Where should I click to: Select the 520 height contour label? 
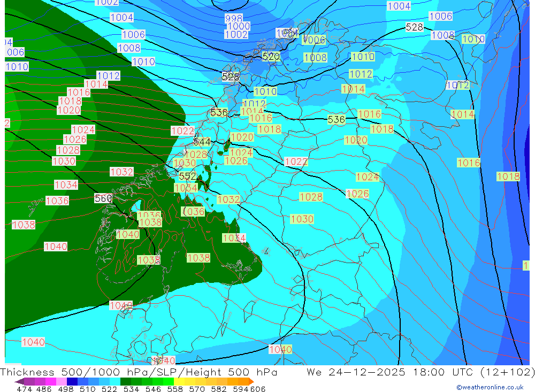271,56
